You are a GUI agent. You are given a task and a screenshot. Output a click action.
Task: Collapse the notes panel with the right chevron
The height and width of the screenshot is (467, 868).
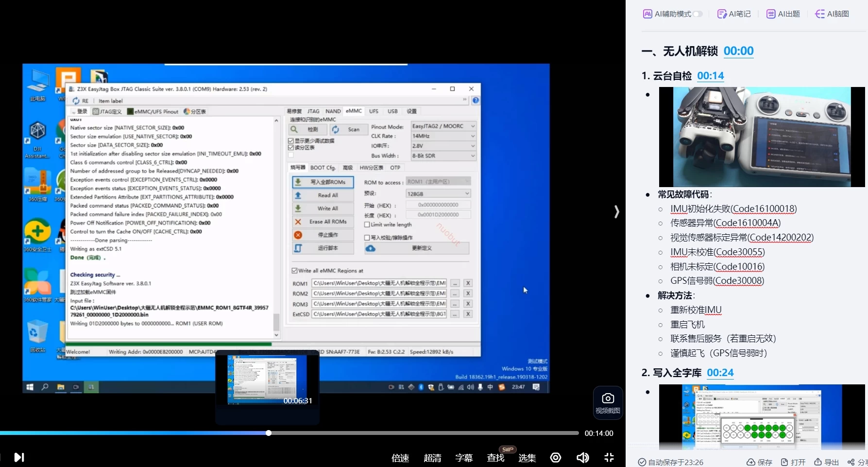click(x=616, y=212)
